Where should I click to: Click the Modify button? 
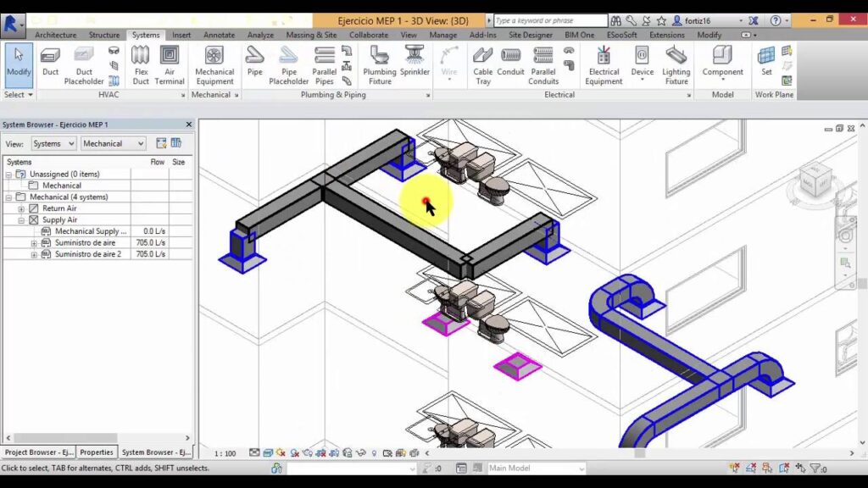(19, 63)
